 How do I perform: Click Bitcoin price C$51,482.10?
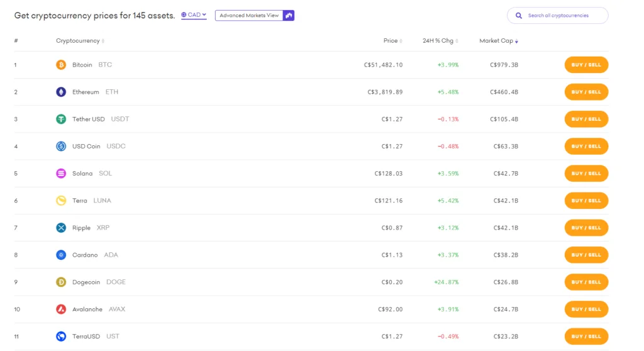(383, 65)
